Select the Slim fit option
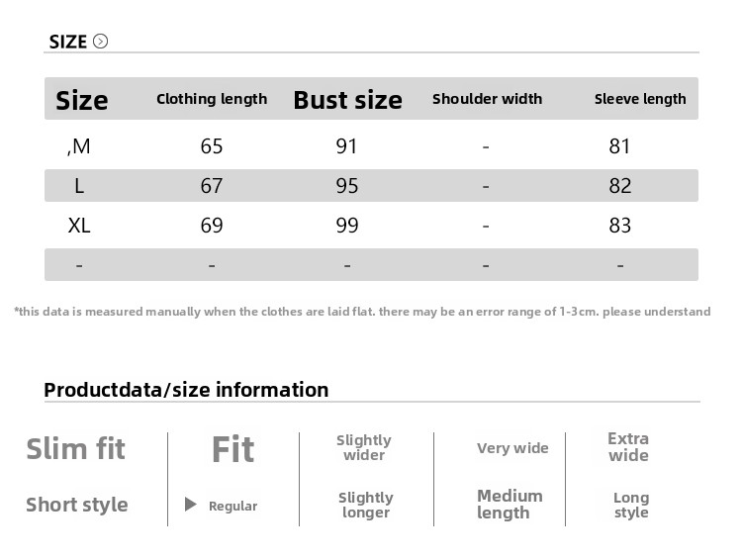742x560 pixels. (75, 448)
